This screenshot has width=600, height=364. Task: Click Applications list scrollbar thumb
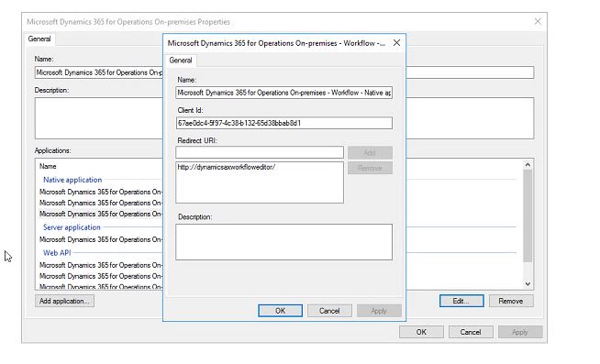528,216
